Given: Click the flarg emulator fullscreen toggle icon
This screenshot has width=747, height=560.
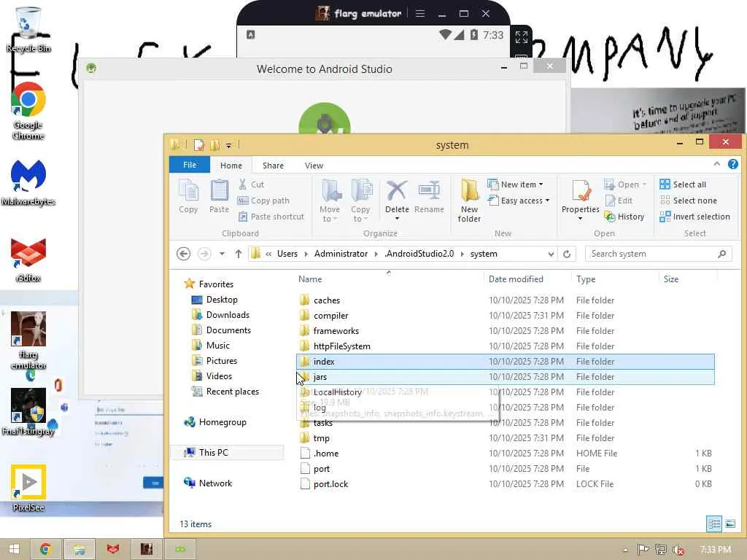Looking at the screenshot, I should tap(521, 36).
